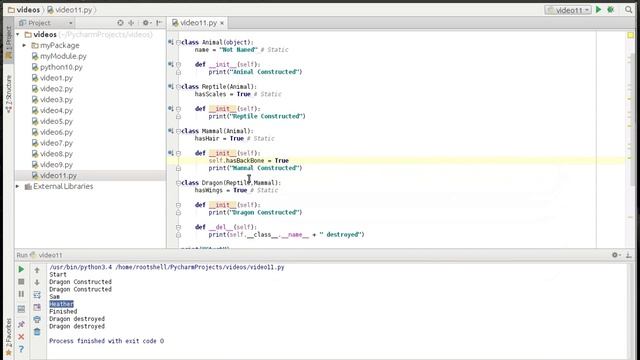Pin the Run tab
This screenshot has width=640, height=360.
click(21, 324)
